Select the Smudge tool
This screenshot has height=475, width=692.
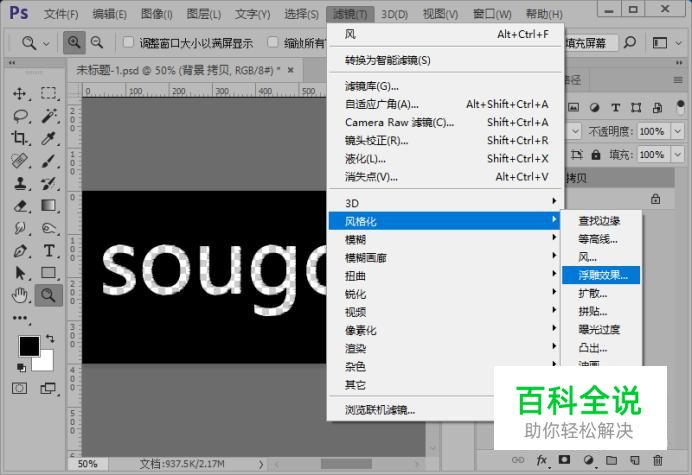20,228
